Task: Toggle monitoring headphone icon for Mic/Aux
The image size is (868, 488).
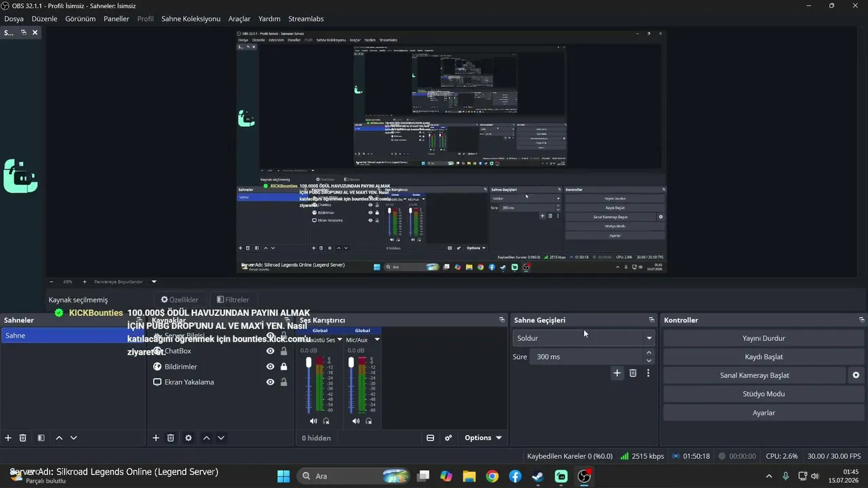Action: [369, 421]
